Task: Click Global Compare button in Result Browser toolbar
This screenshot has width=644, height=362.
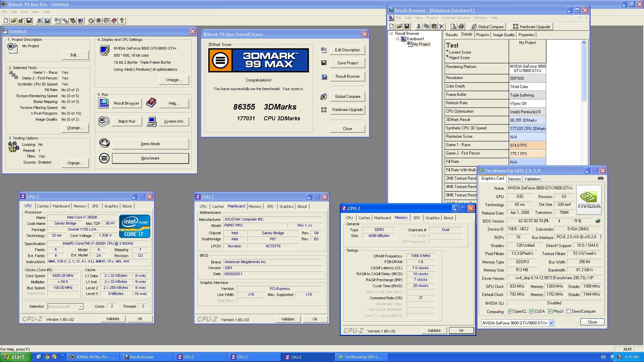Action: pos(487,26)
